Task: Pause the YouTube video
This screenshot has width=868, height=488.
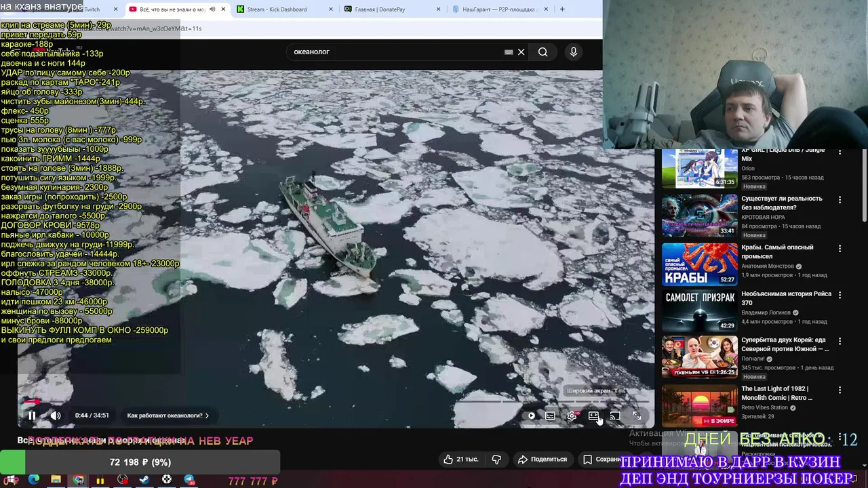Action: (x=32, y=415)
